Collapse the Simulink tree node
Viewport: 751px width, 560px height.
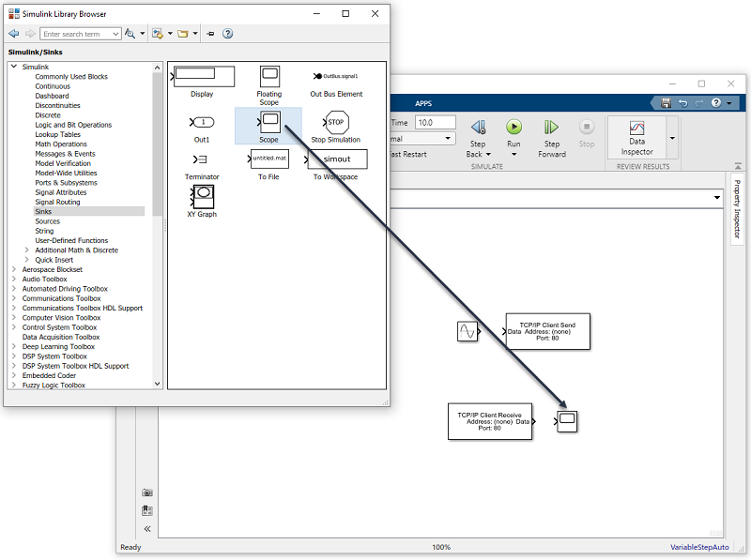13,67
